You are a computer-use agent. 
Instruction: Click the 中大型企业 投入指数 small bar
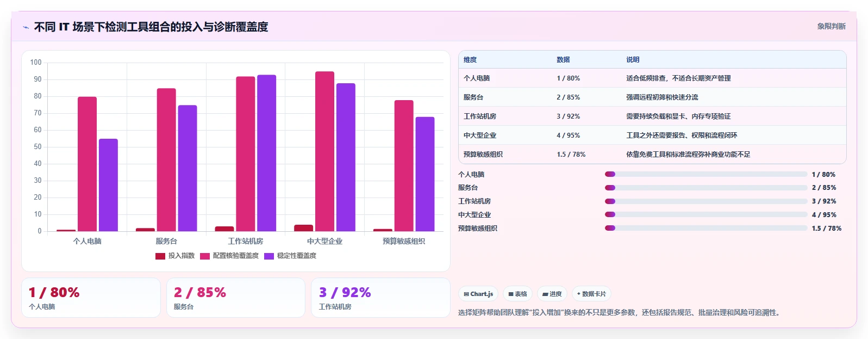pyautogui.click(x=303, y=228)
